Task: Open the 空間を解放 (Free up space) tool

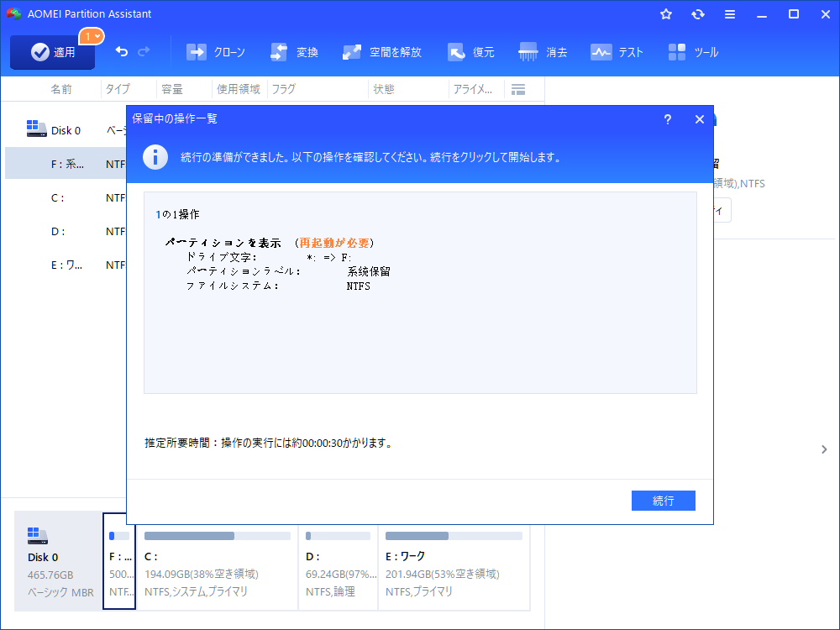Action: pos(382,52)
